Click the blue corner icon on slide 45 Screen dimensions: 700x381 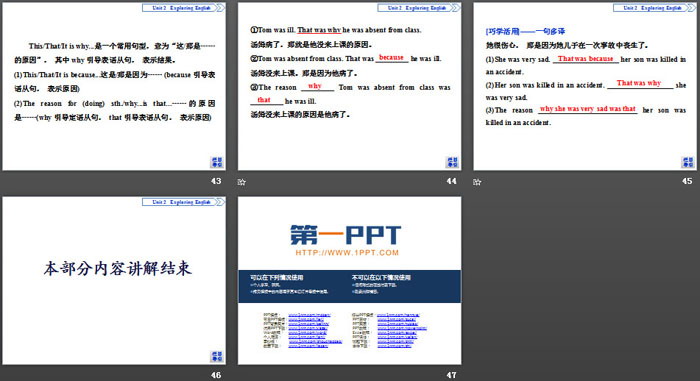(688, 162)
